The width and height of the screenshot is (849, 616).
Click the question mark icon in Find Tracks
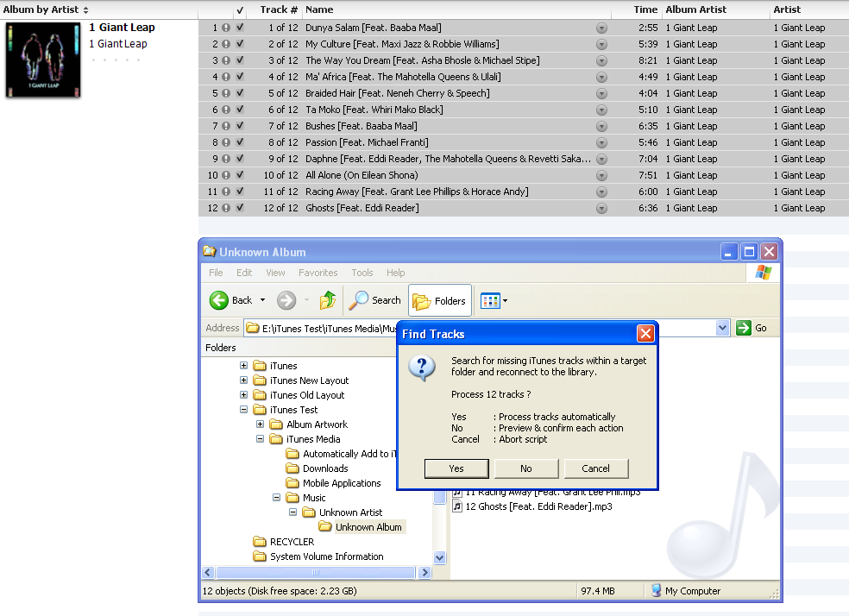point(421,368)
